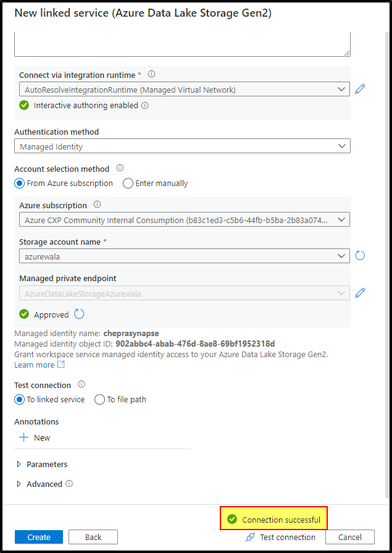Refresh the storage account name list
The image size is (392, 553).
tap(359, 256)
